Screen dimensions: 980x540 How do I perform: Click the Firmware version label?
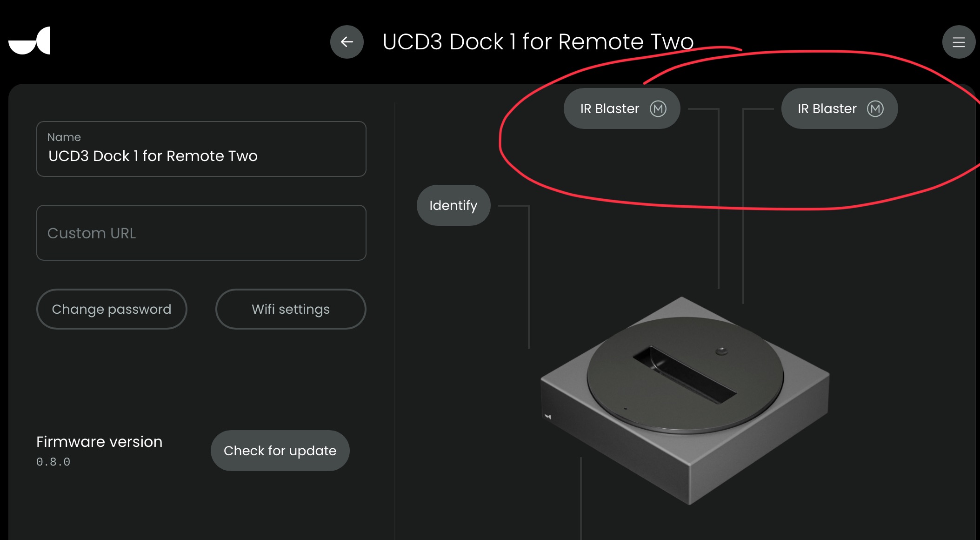pos(100,441)
